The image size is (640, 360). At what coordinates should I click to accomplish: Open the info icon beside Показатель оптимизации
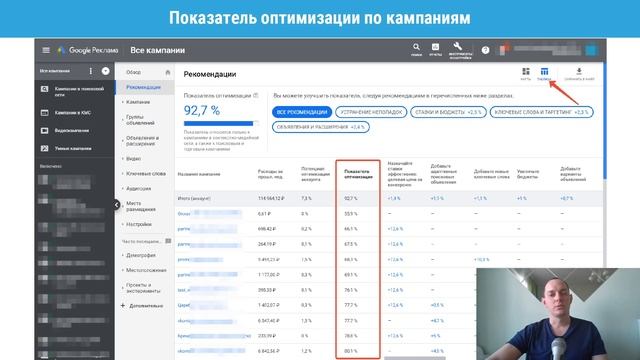256,96
